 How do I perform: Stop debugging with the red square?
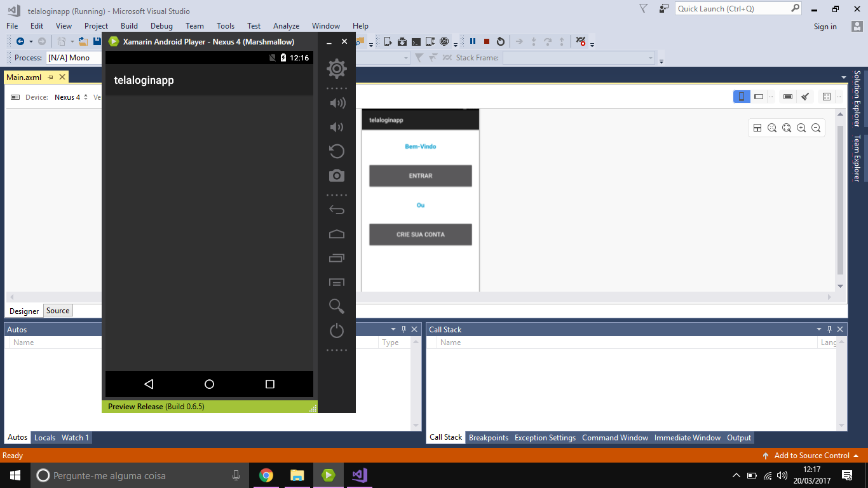pyautogui.click(x=487, y=41)
